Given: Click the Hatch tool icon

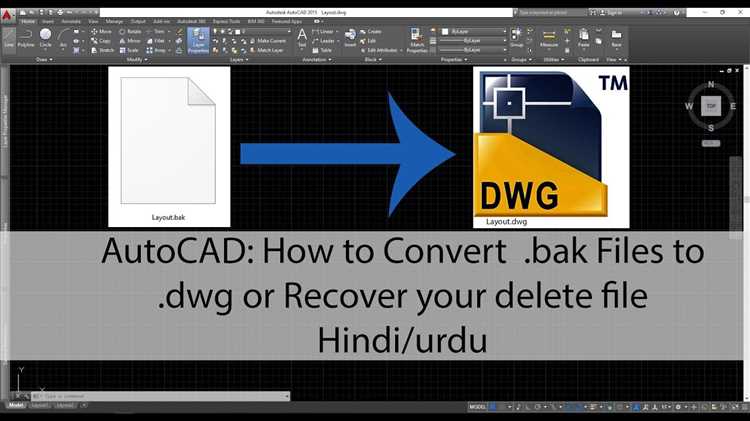Looking at the screenshot, I should 77,50.
